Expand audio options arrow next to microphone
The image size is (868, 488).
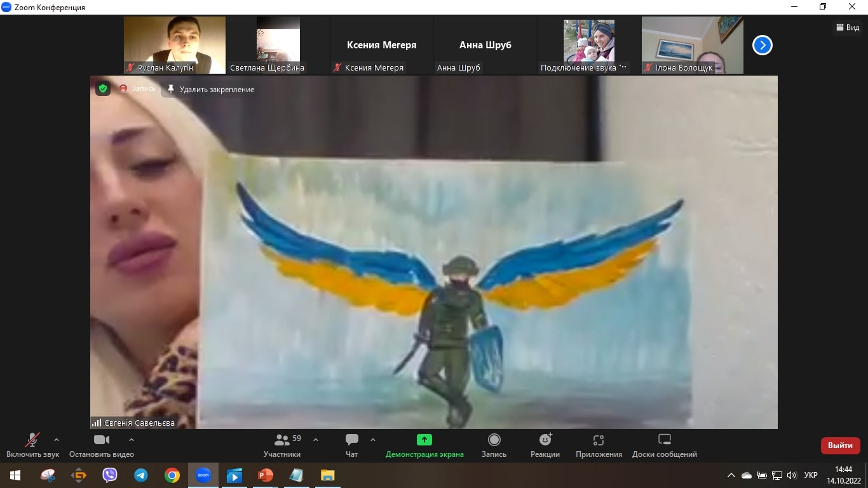[x=57, y=440]
